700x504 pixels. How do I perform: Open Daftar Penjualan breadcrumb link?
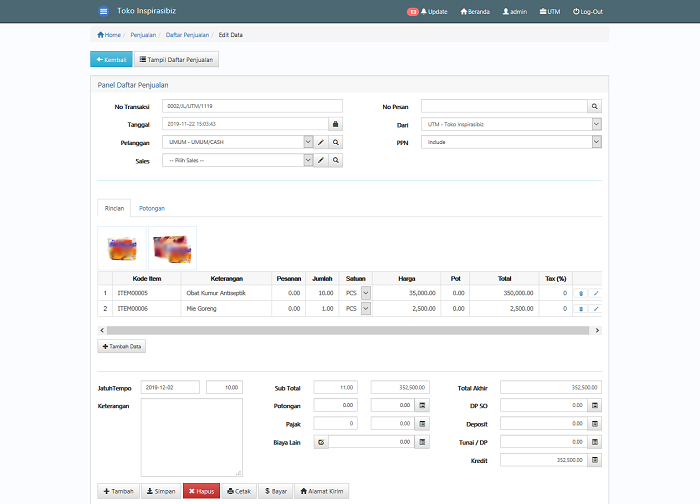coord(187,35)
